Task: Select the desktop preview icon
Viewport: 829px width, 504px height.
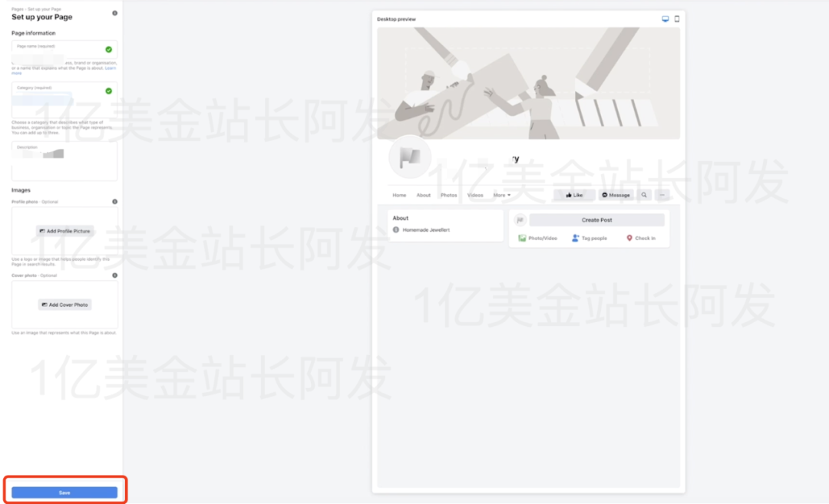Action: pyautogui.click(x=665, y=18)
